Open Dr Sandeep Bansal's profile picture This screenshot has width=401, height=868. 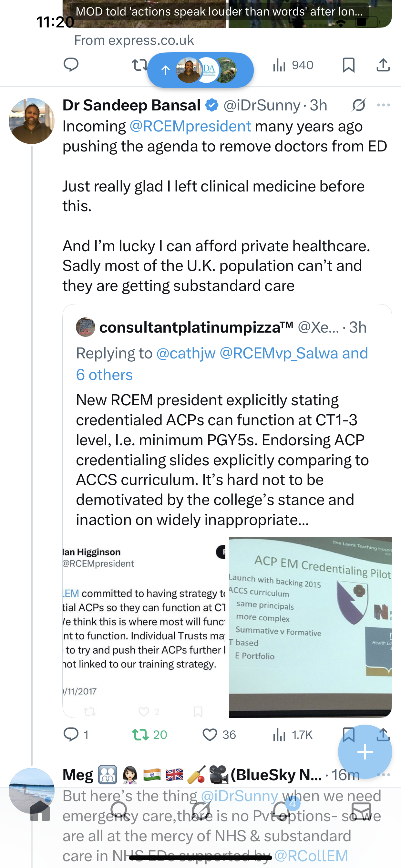coord(32,121)
